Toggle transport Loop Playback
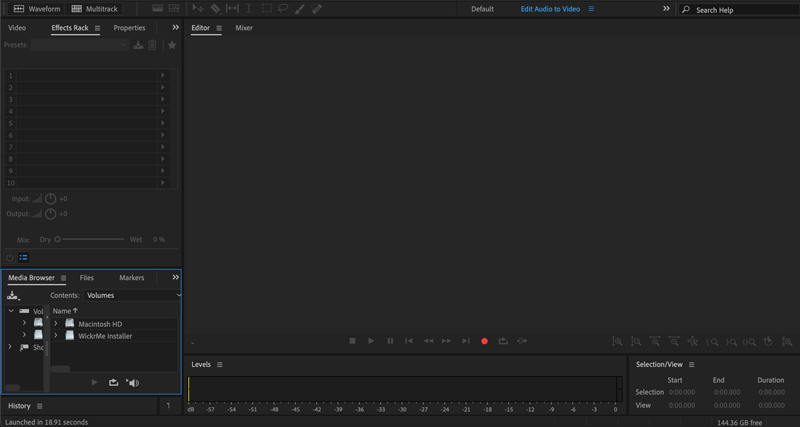The image size is (800, 427). pos(503,341)
